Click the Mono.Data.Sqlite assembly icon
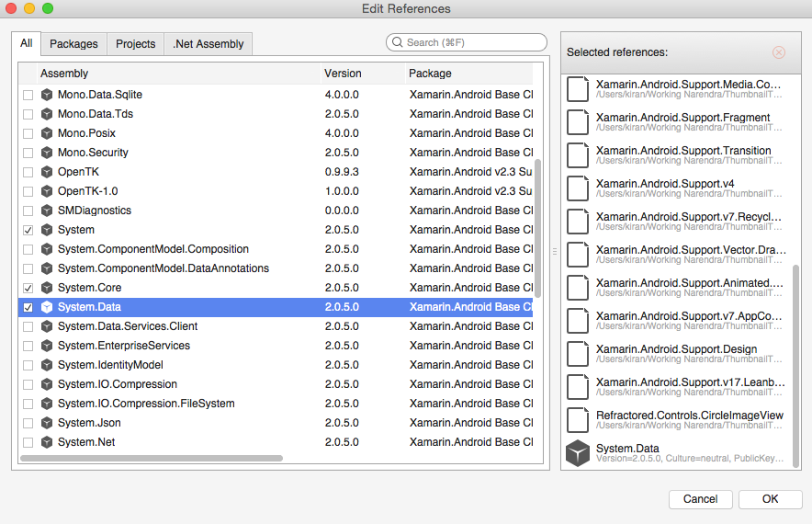This screenshot has width=812, height=524. tap(47, 95)
